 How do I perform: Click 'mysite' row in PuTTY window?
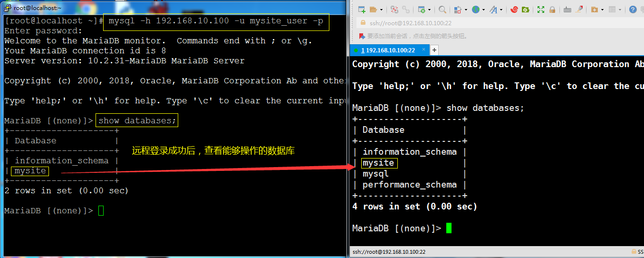30,171
